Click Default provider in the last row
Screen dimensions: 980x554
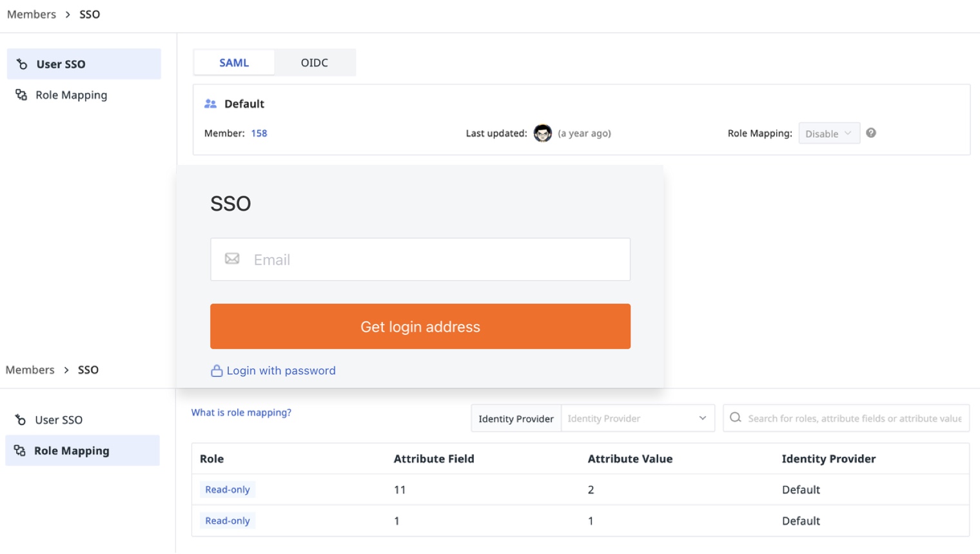click(x=801, y=521)
